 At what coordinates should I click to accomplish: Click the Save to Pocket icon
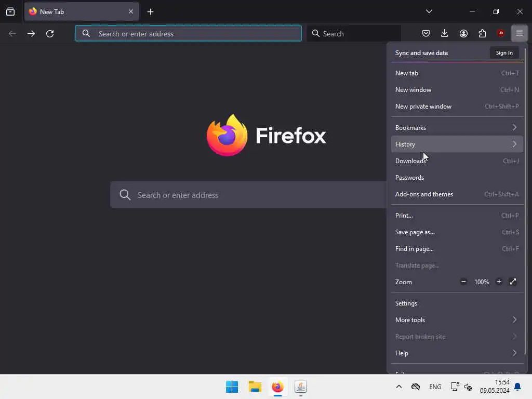pos(426,33)
